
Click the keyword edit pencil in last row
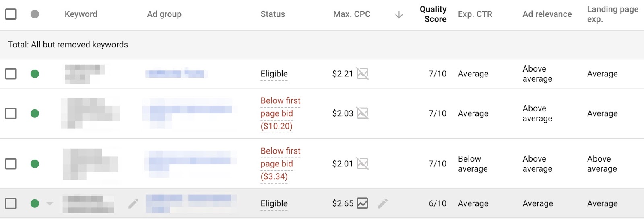[134, 203]
